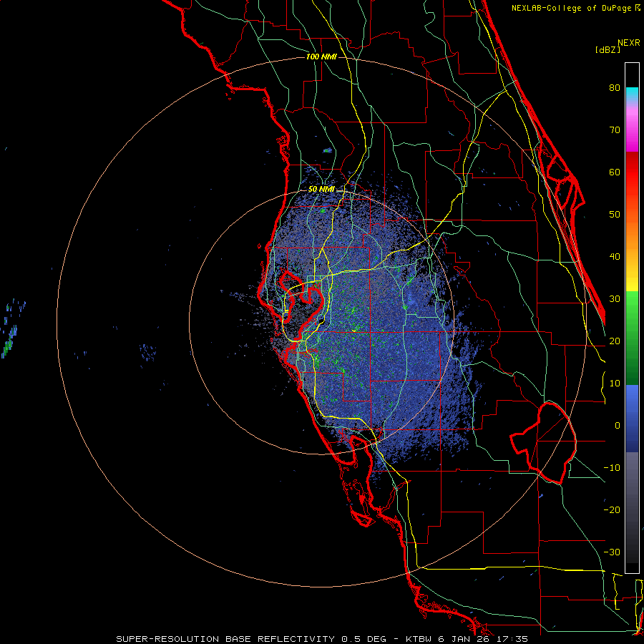The width and height of the screenshot is (644, 644).
Task: Click the 20 dBZ scale label
Action: point(615,341)
